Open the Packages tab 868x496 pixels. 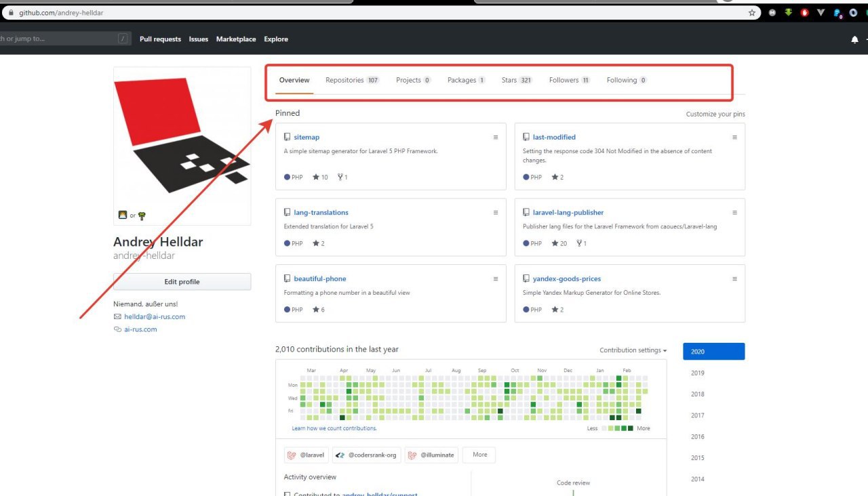(467, 80)
